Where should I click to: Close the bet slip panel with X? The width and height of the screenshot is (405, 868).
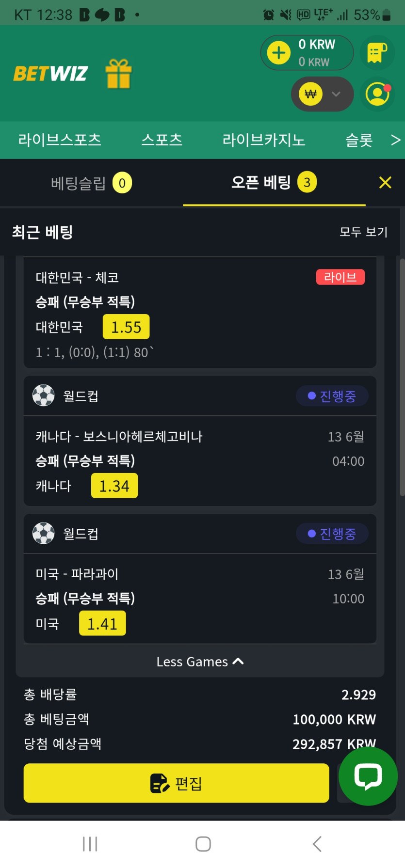click(385, 183)
